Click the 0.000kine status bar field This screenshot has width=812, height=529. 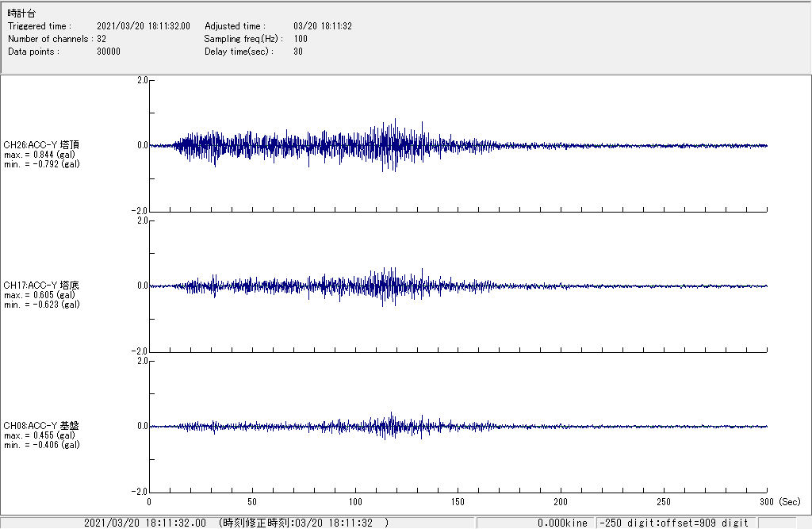[562, 523]
